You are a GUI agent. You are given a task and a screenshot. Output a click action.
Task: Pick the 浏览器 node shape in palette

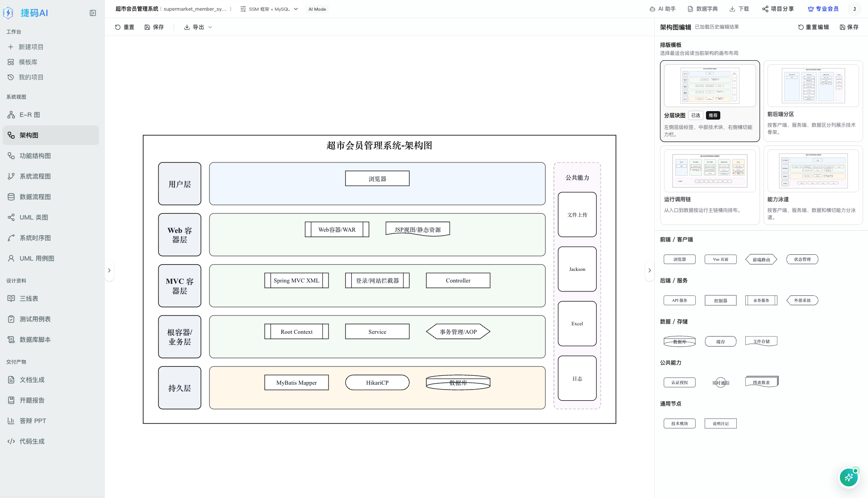[680, 259]
